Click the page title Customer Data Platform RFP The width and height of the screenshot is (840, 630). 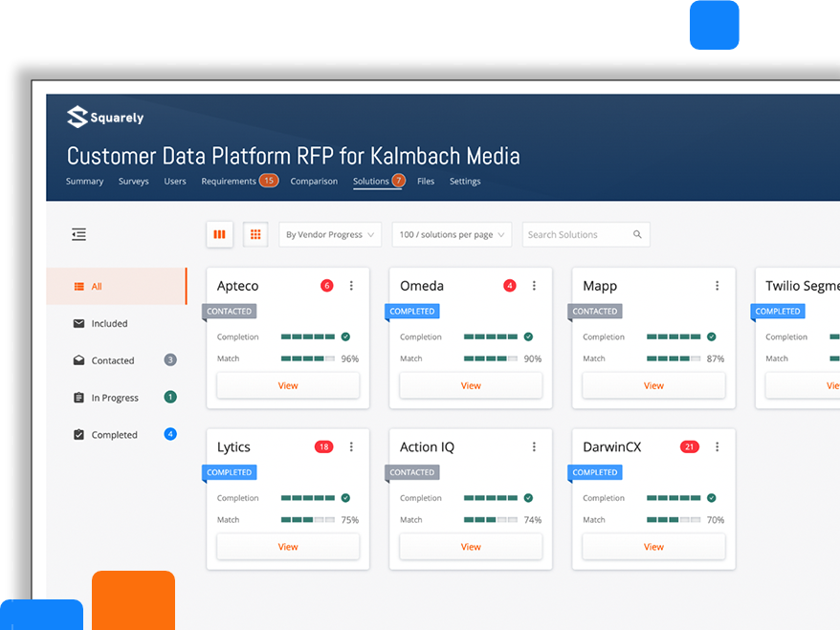(293, 156)
